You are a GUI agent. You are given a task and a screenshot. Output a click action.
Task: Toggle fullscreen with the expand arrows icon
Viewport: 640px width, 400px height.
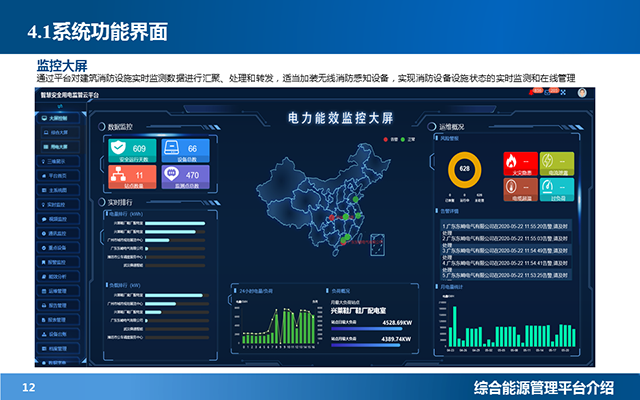pos(563,93)
